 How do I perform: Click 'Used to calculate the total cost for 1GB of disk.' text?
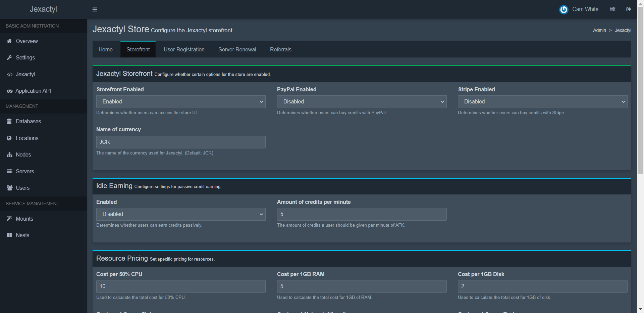click(x=504, y=298)
